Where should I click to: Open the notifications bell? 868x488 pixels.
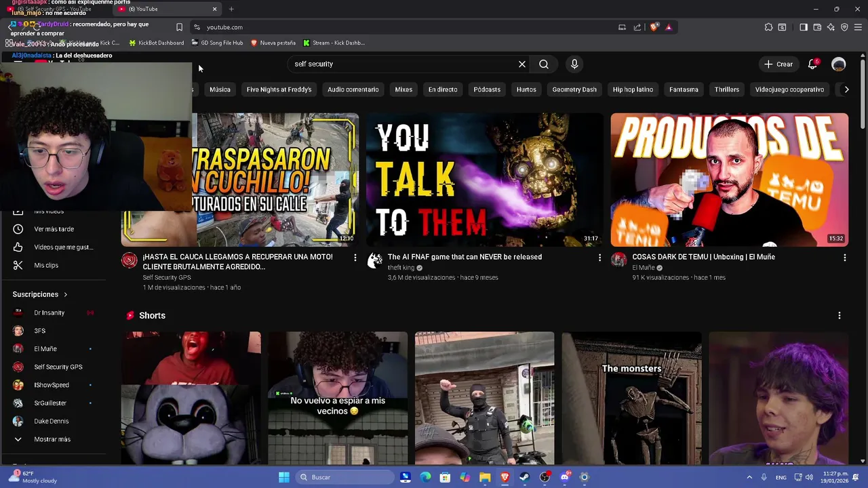[812, 64]
